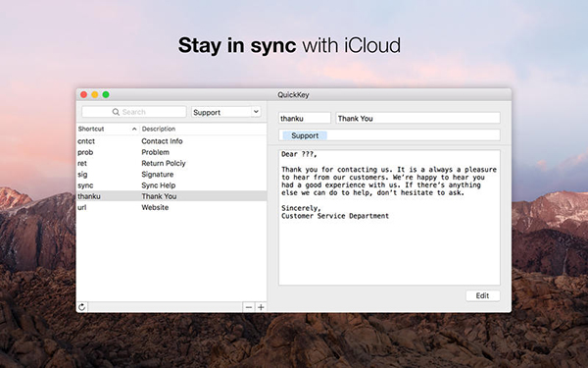Click the Description column header
The height and width of the screenshot is (368, 588).
tap(203, 129)
